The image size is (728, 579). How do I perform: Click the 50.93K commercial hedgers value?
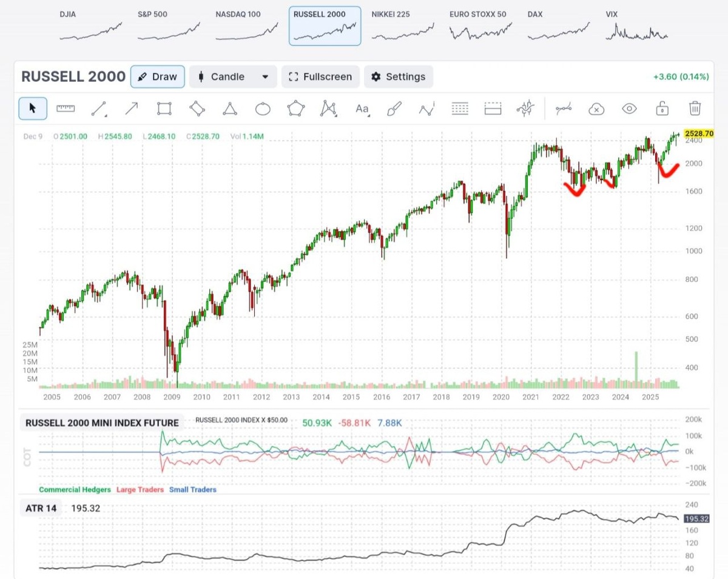(317, 423)
